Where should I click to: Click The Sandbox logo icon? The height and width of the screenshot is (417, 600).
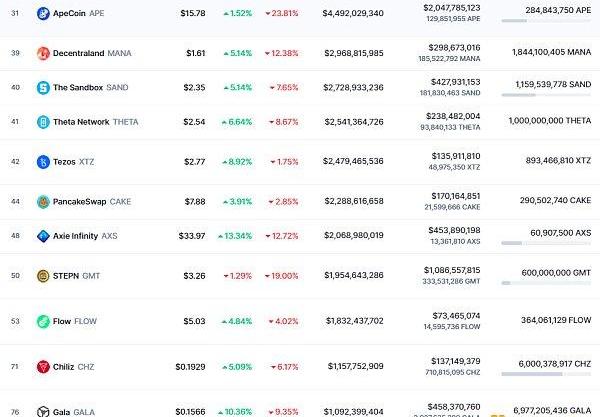pyautogui.click(x=43, y=88)
